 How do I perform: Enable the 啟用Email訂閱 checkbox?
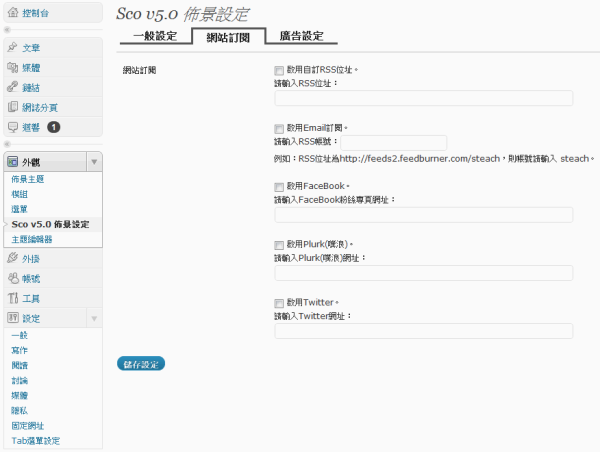click(x=279, y=129)
